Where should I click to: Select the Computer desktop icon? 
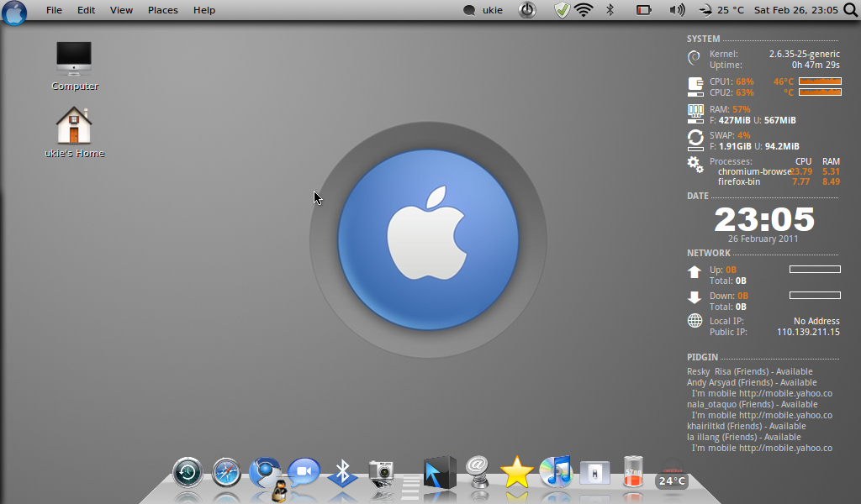[x=75, y=66]
